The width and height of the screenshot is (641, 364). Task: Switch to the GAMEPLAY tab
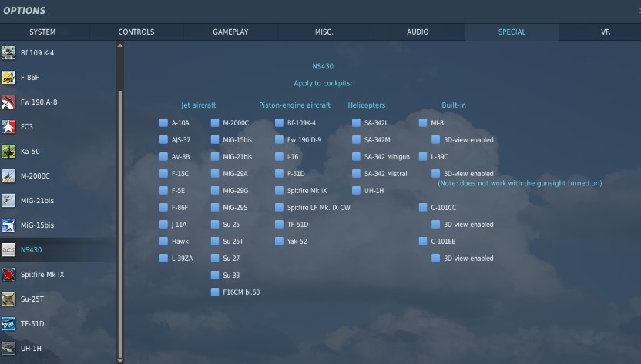click(x=230, y=32)
